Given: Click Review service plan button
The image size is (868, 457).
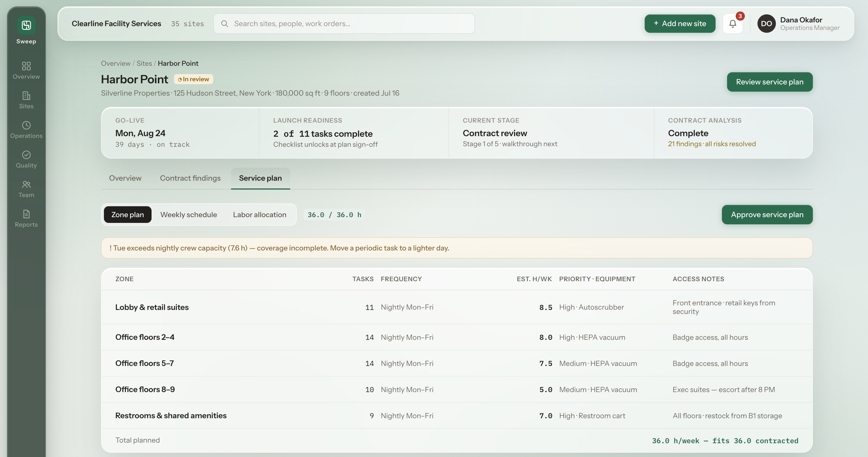Looking at the screenshot, I should (770, 82).
